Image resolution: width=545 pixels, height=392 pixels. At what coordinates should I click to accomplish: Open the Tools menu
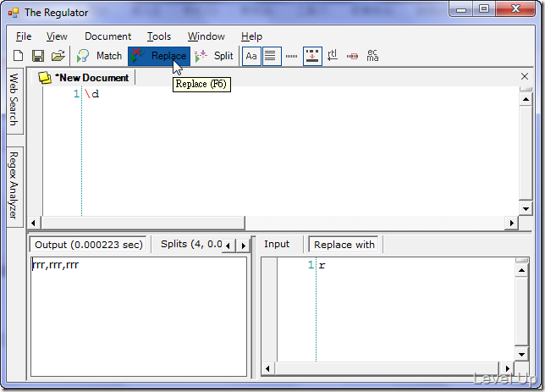click(x=159, y=36)
